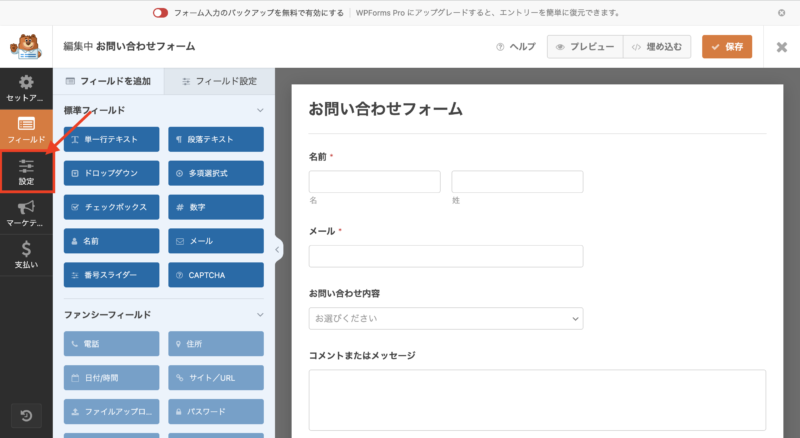The width and height of the screenshot is (800, 438).
Task: Add the パスワード field
Action: 216,411
